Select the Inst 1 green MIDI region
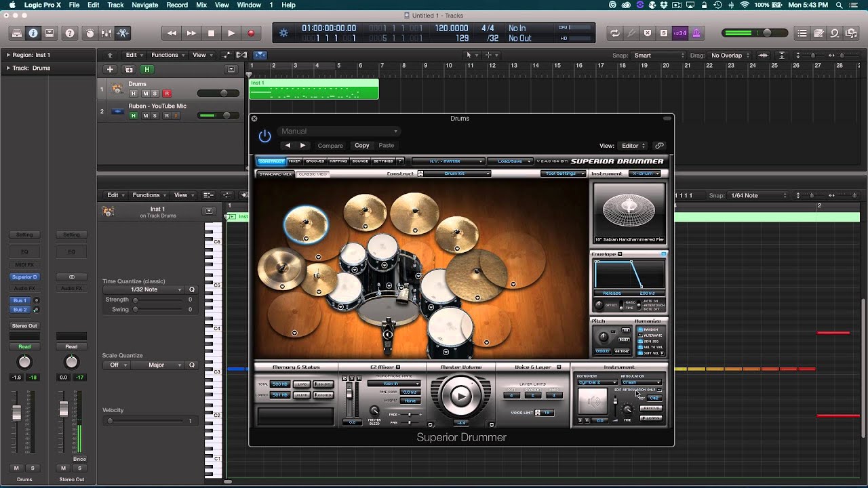868x488 pixels. coord(313,89)
